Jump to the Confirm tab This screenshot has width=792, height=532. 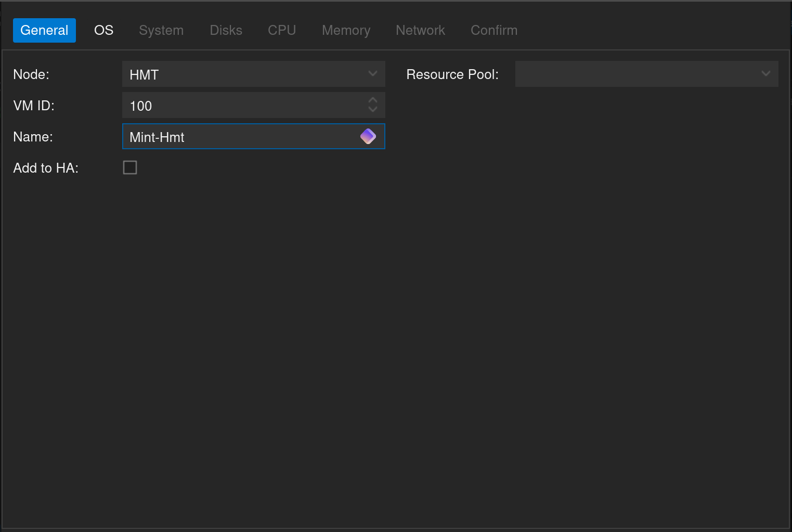(x=494, y=30)
